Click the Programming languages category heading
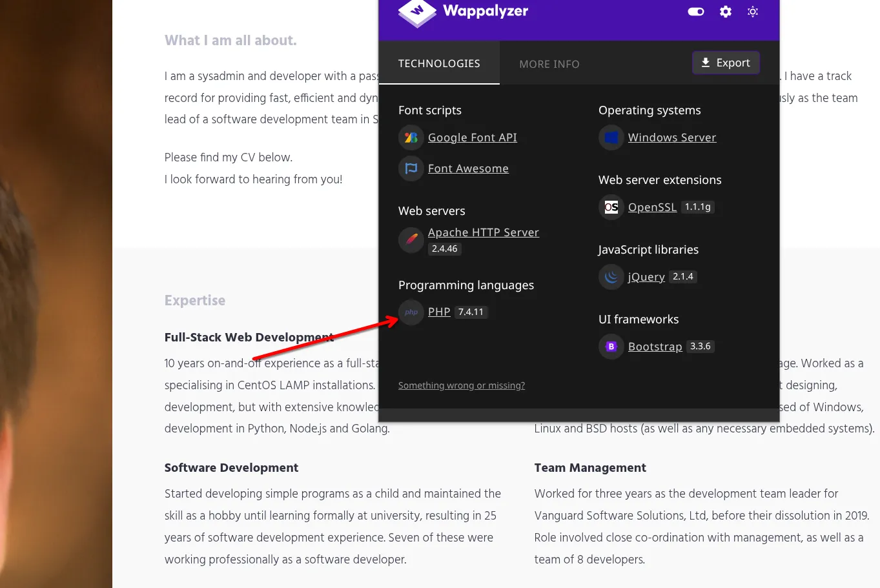Image resolution: width=880 pixels, height=588 pixels. point(466,285)
